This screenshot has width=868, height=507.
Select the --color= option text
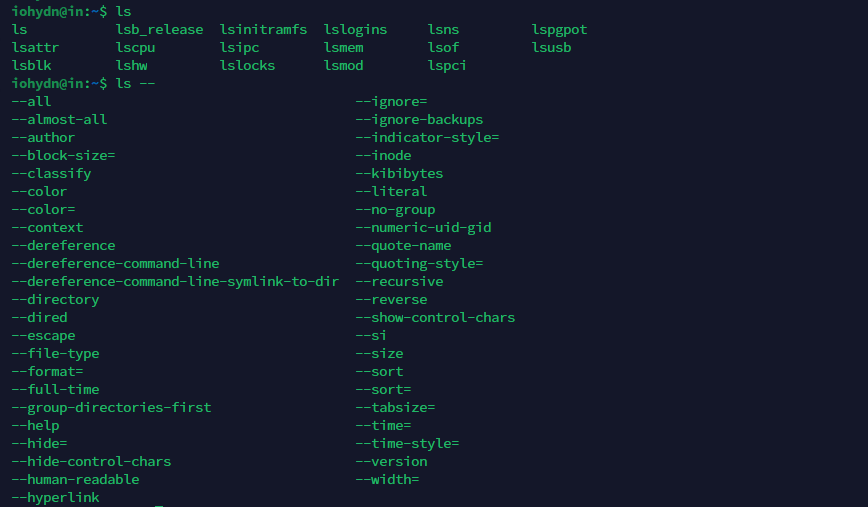coord(43,210)
